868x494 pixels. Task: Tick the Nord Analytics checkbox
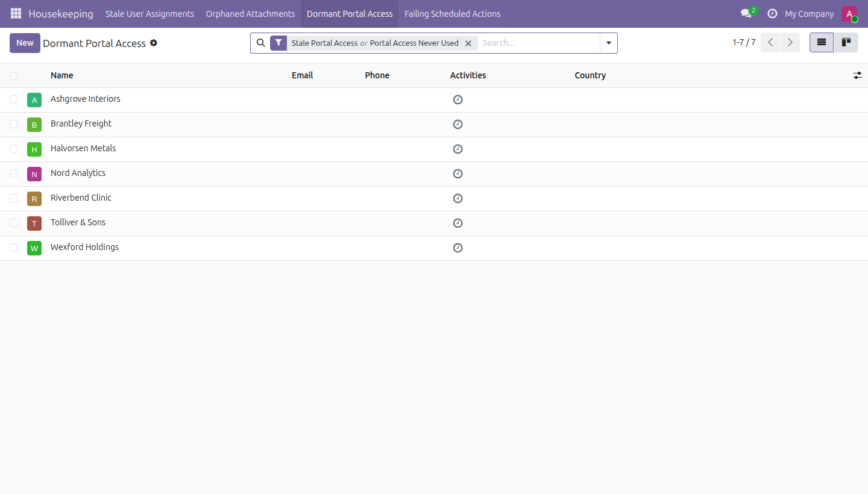(14, 174)
